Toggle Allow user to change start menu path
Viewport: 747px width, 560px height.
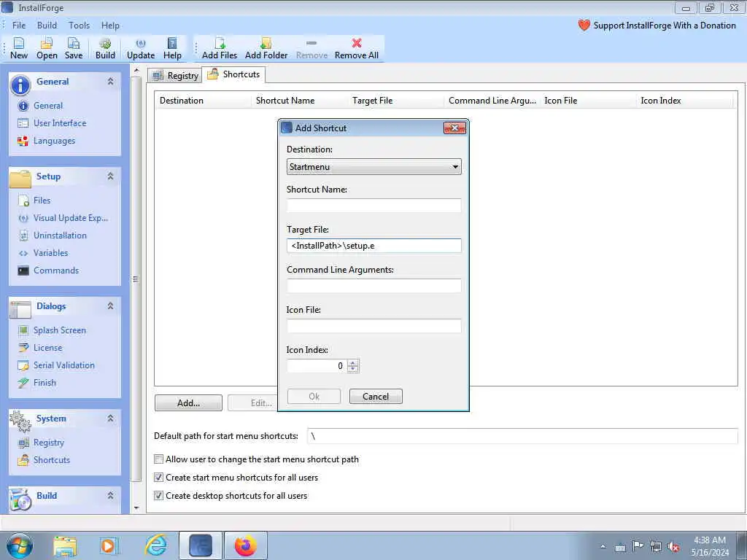tap(158, 459)
